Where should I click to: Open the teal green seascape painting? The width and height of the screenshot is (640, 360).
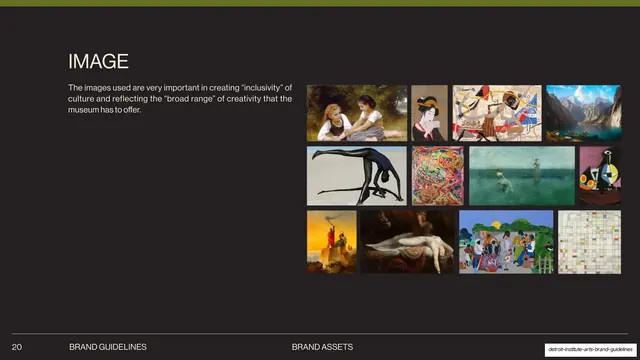[522, 176]
